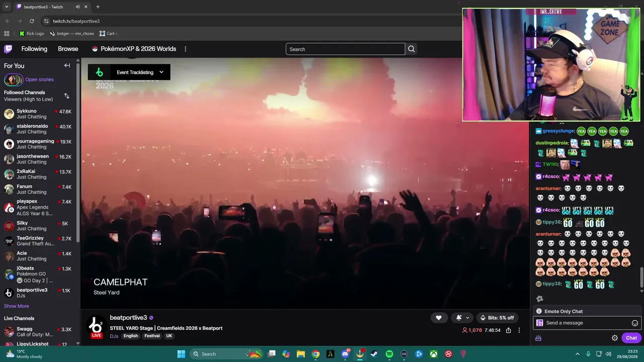Open Google Chrome from the taskbar
644x362 pixels.
(315, 354)
